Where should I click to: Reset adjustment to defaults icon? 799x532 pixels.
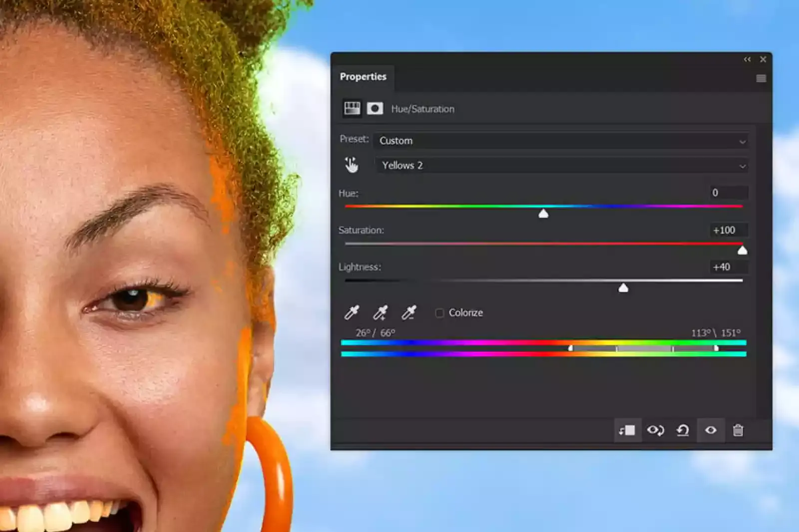pos(683,430)
